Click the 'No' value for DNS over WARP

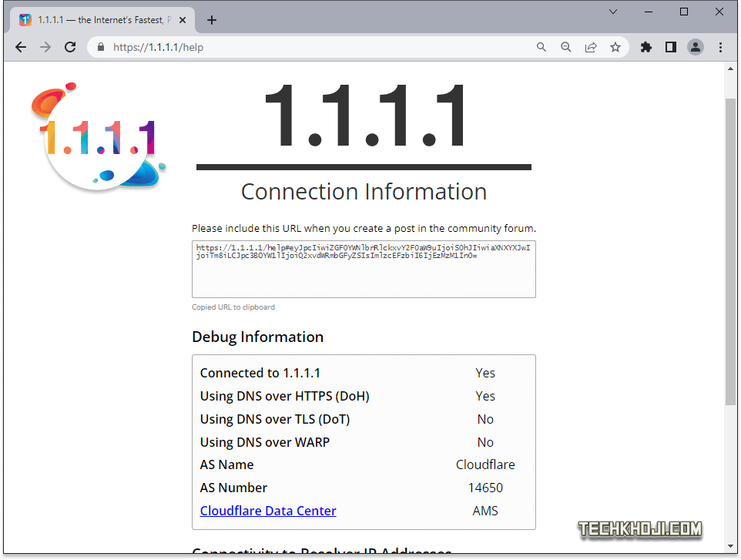pyautogui.click(x=485, y=442)
